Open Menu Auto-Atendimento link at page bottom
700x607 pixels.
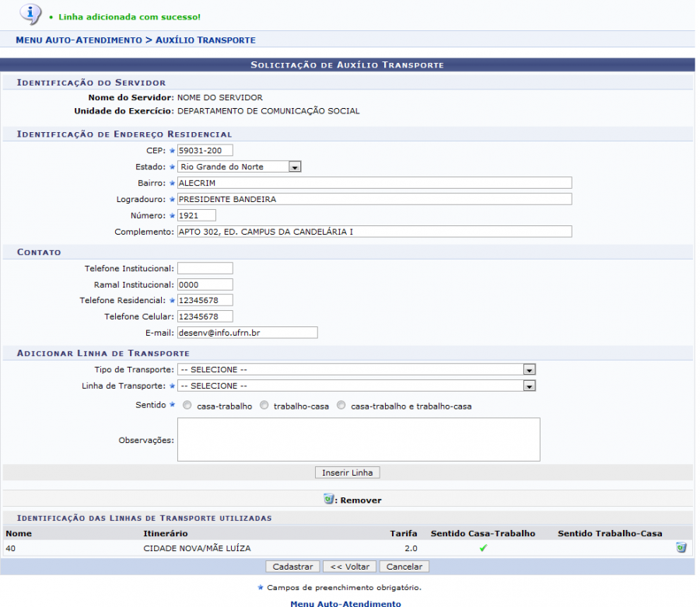coord(345,603)
